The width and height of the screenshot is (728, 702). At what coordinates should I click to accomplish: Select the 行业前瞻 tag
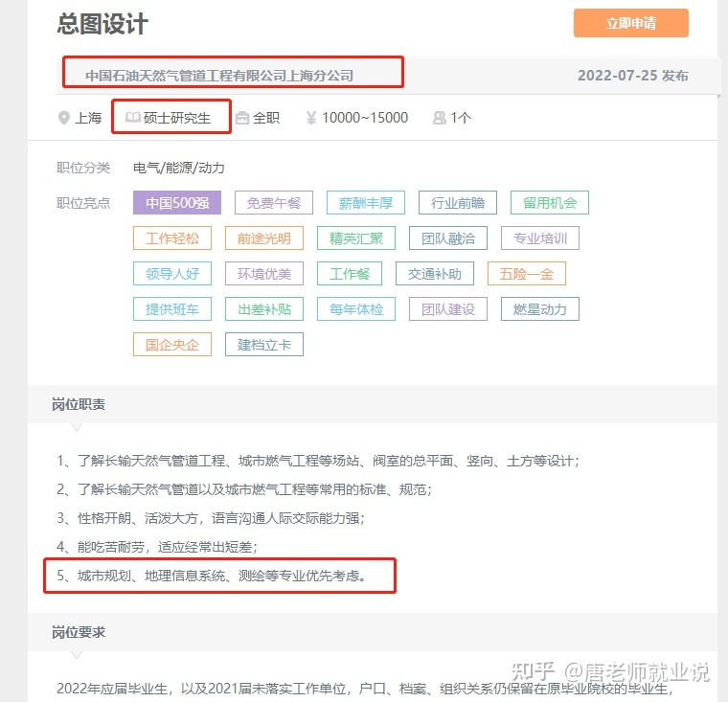tap(457, 203)
